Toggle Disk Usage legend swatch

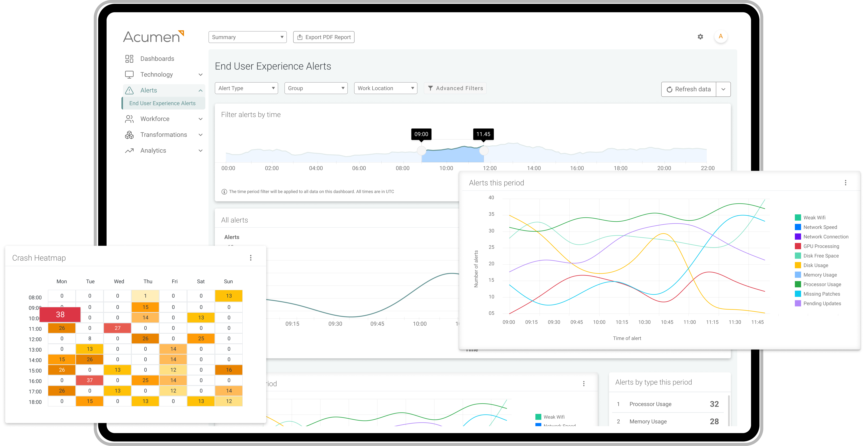(x=797, y=265)
